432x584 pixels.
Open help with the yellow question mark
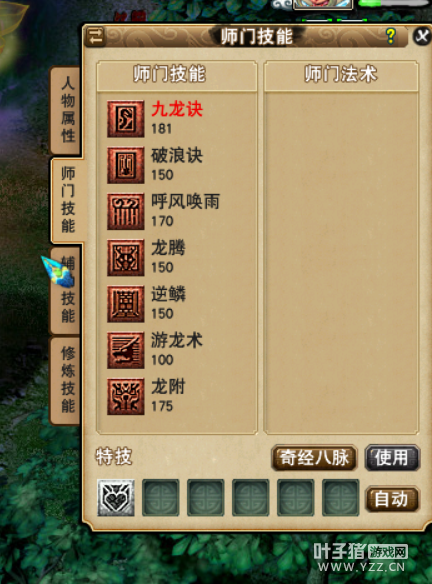390,36
